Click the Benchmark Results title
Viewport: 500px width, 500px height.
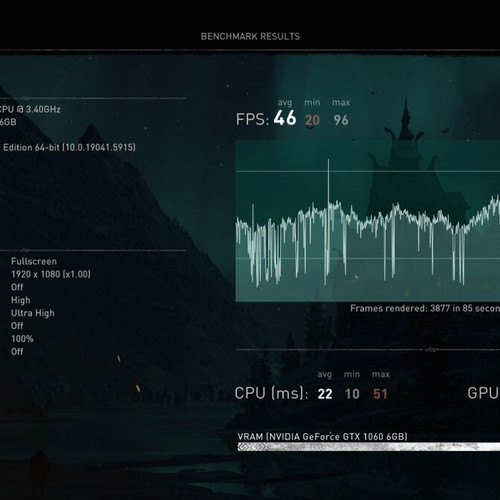point(250,36)
